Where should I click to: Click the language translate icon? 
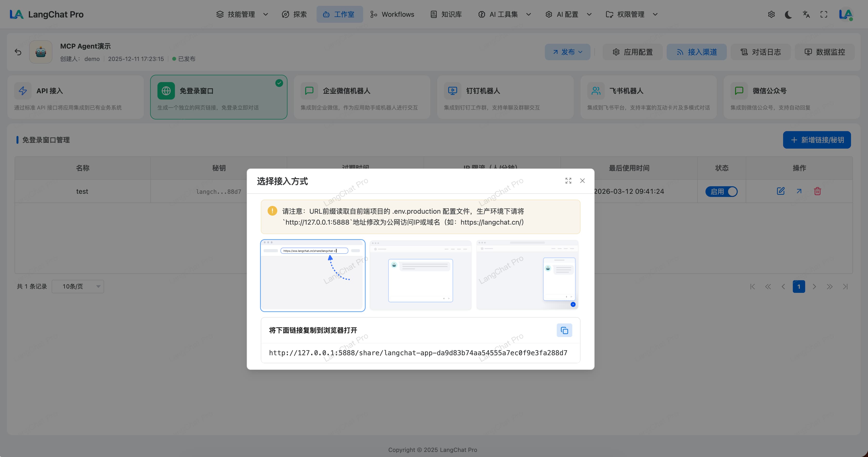click(806, 15)
